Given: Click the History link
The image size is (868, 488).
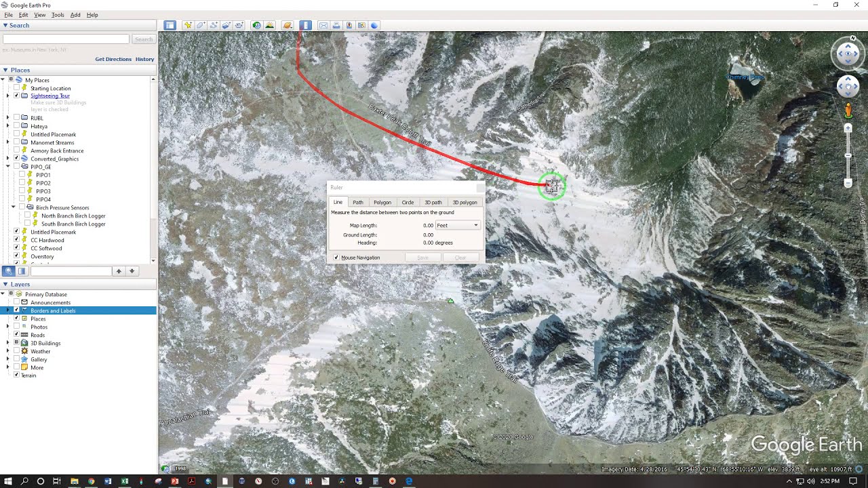Looking at the screenshot, I should pos(144,59).
